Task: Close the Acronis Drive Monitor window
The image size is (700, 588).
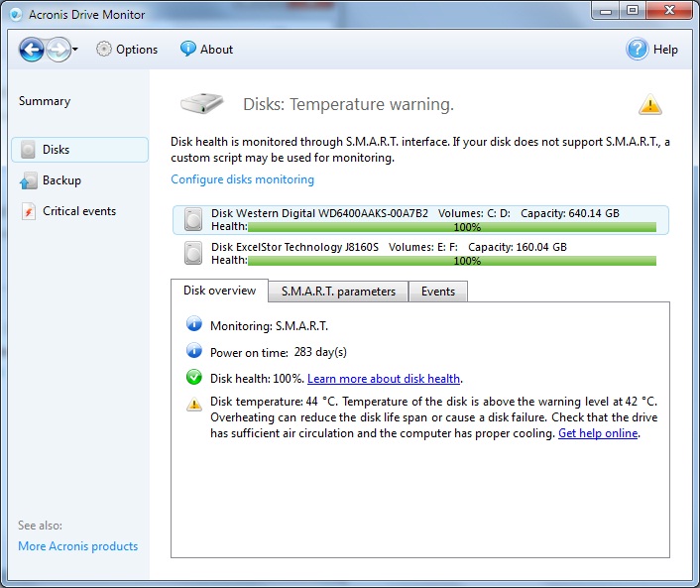Action: tap(668, 11)
